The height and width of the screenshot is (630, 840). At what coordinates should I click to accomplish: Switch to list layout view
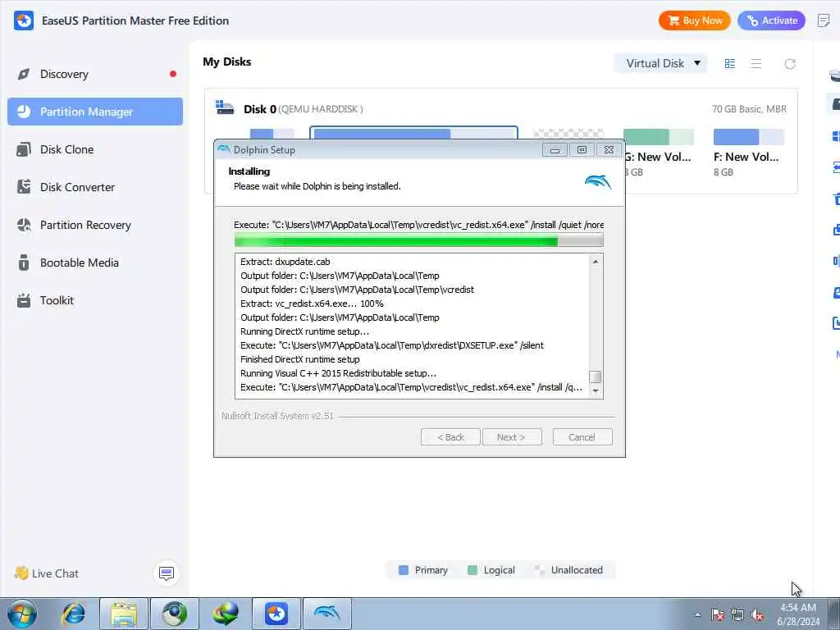tap(756, 64)
